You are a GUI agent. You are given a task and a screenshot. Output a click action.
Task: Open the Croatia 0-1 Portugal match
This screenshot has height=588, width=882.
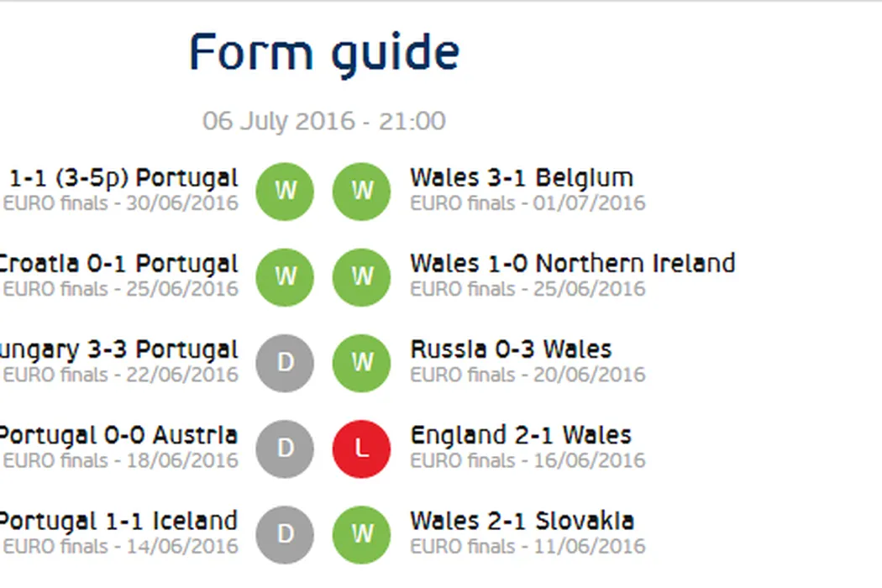tap(118, 264)
